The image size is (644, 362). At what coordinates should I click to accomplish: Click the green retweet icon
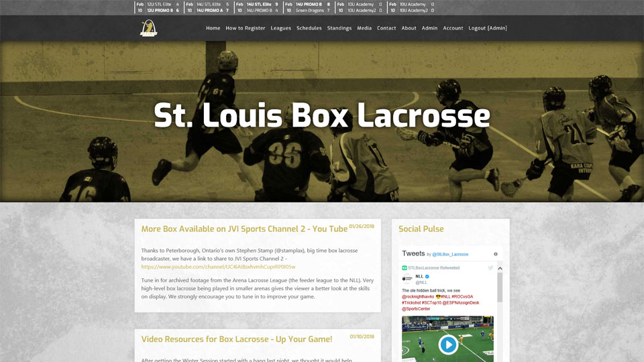coord(404,267)
